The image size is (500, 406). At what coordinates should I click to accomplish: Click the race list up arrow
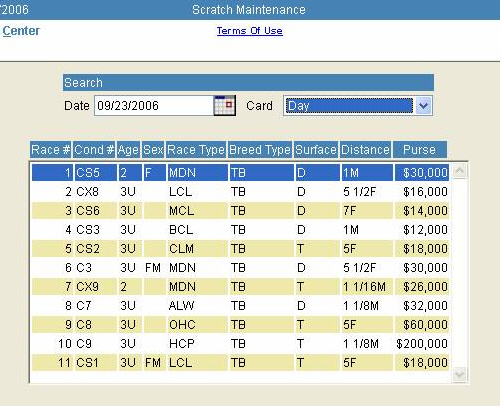point(460,171)
